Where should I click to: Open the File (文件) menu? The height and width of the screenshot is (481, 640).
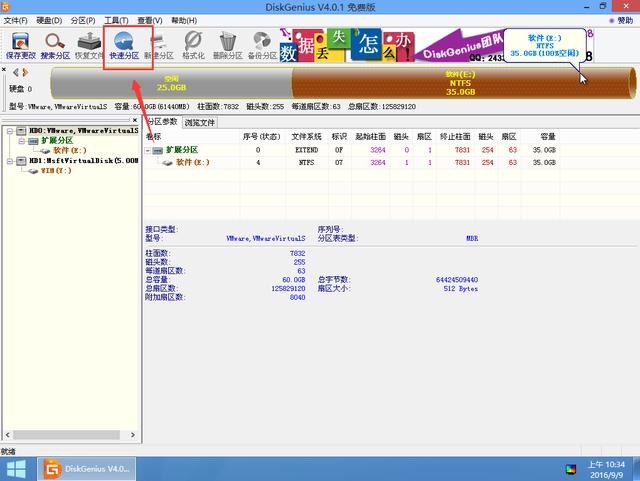(16, 20)
